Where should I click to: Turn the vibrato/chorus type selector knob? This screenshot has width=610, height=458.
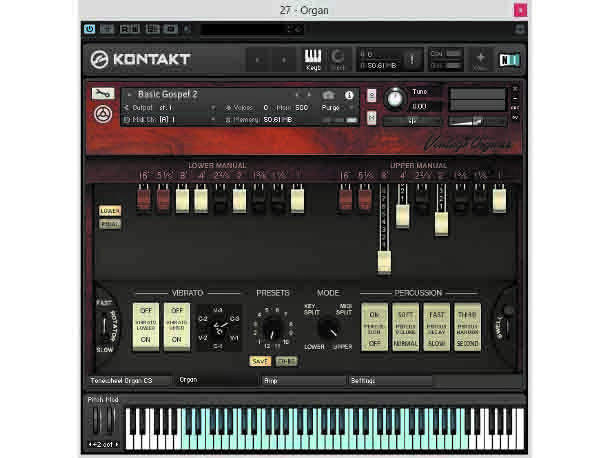(218, 328)
